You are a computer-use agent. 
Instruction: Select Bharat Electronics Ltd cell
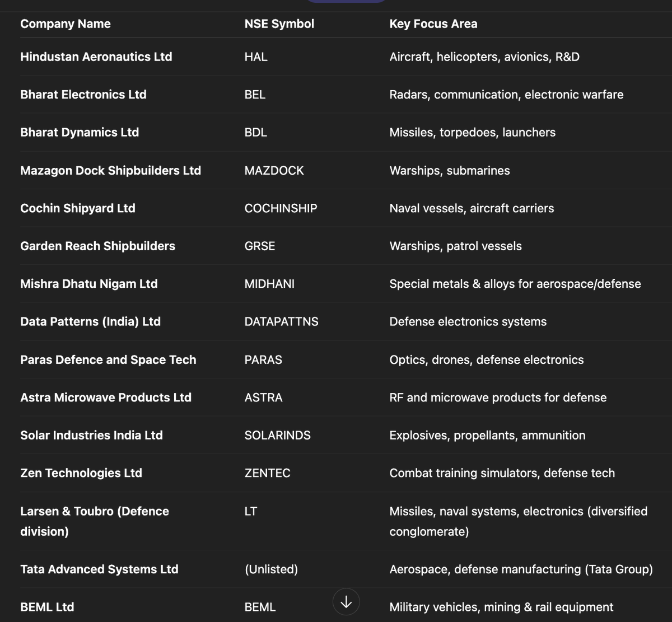pyautogui.click(x=83, y=95)
